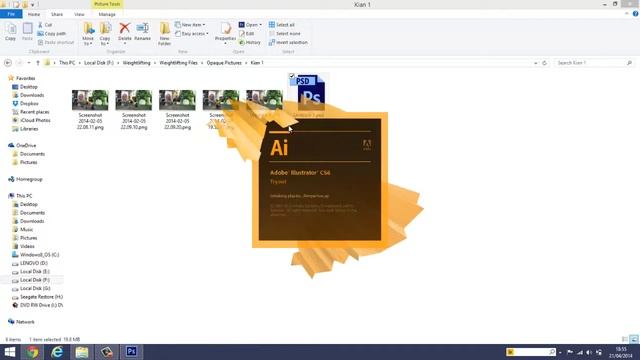Open LENOVO (D:) drive
Viewport: 640px width, 360px height.
33,263
